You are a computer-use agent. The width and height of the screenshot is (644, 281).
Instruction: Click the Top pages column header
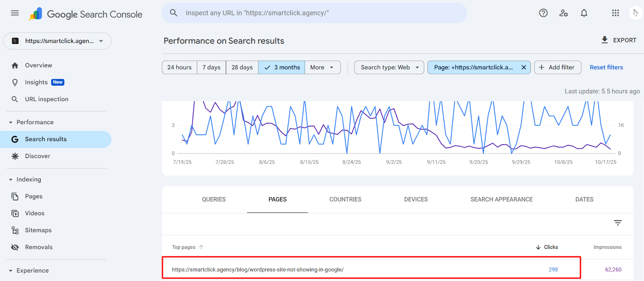pos(184,247)
